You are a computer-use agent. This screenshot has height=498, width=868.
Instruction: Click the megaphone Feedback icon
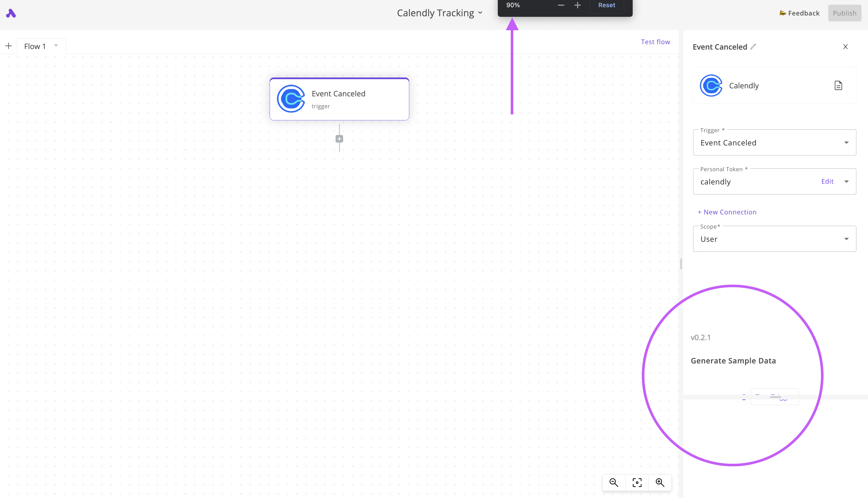(783, 13)
